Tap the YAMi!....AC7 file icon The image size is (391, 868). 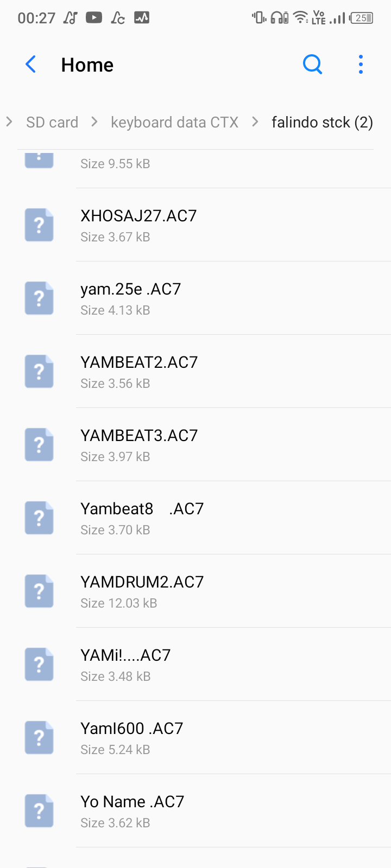click(x=39, y=665)
